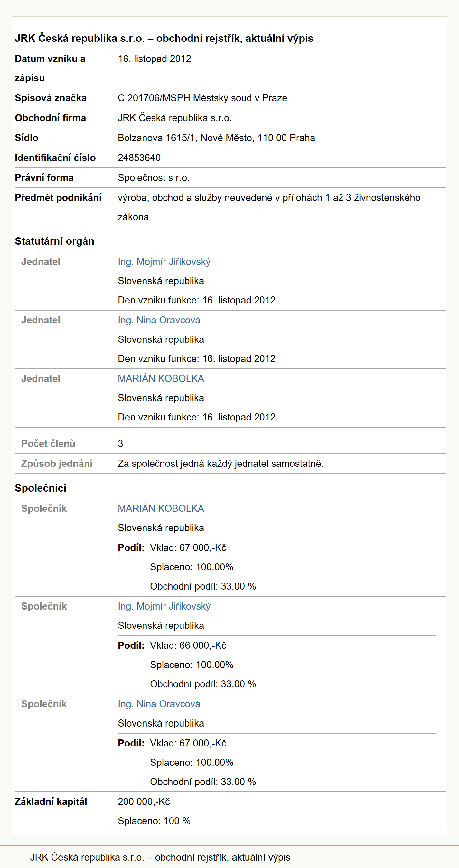Screen dimensions: 459x868
Task: Click the page heading JRK Česká republika s.r.o.
Action: [164, 38]
